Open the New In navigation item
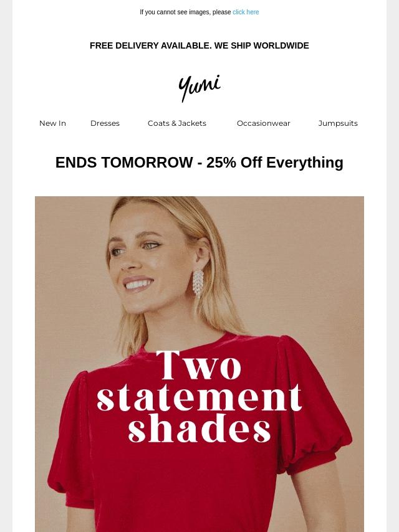Screen dimensions: 399x532 (x=52, y=123)
